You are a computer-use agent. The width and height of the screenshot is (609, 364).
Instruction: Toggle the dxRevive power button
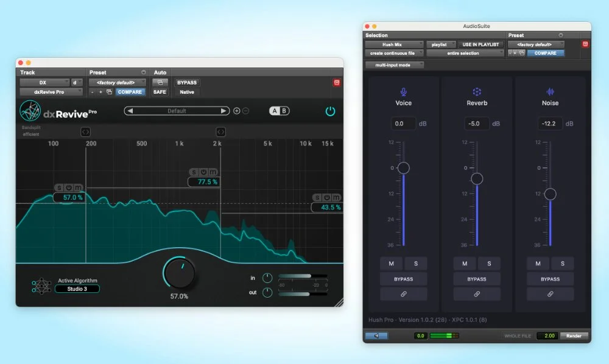(x=330, y=111)
